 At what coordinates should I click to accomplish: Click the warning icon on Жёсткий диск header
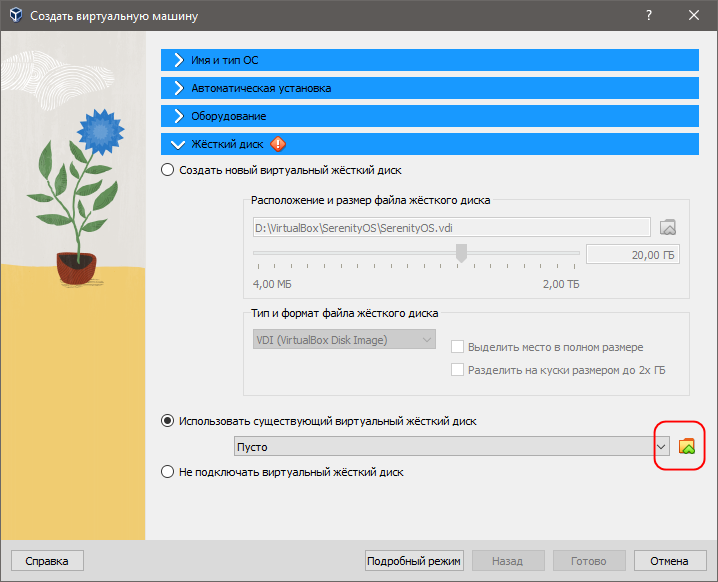point(278,144)
